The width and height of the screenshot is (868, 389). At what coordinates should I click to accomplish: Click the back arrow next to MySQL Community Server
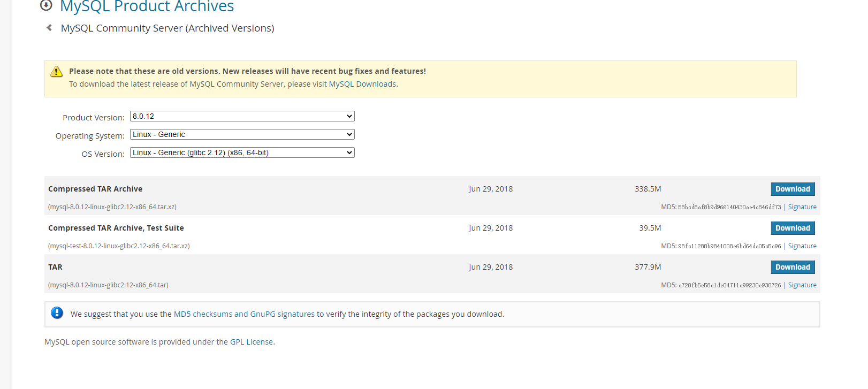click(x=49, y=28)
